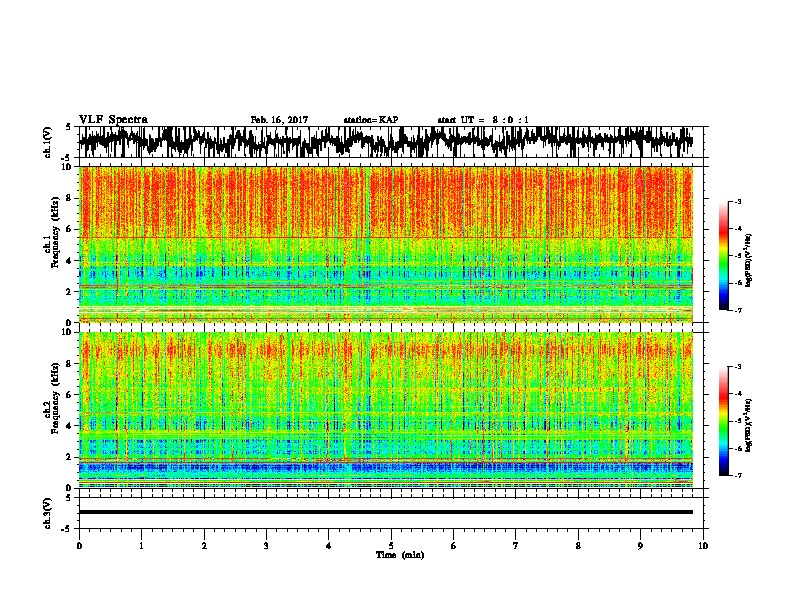Click time axis tick label "9"

coord(640,546)
